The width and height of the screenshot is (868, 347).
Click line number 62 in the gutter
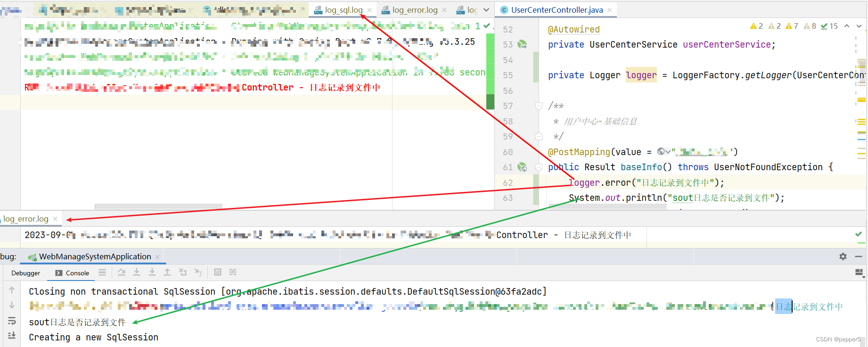pos(508,182)
